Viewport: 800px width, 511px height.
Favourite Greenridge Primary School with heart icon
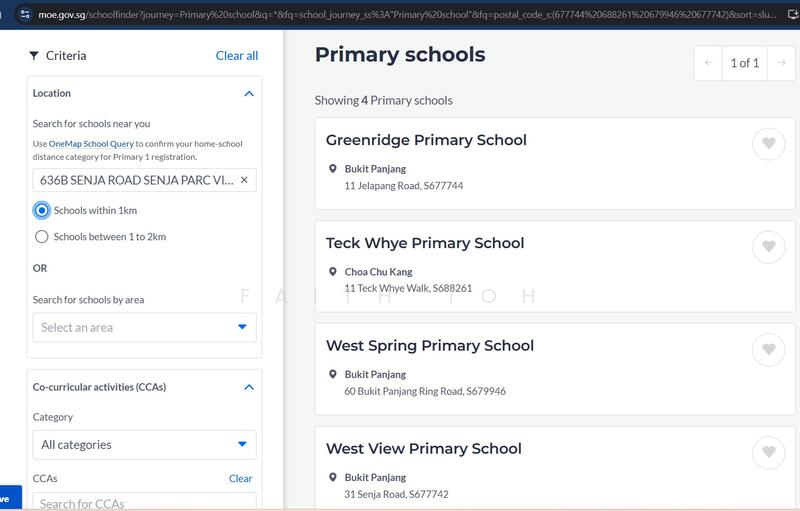pos(768,144)
